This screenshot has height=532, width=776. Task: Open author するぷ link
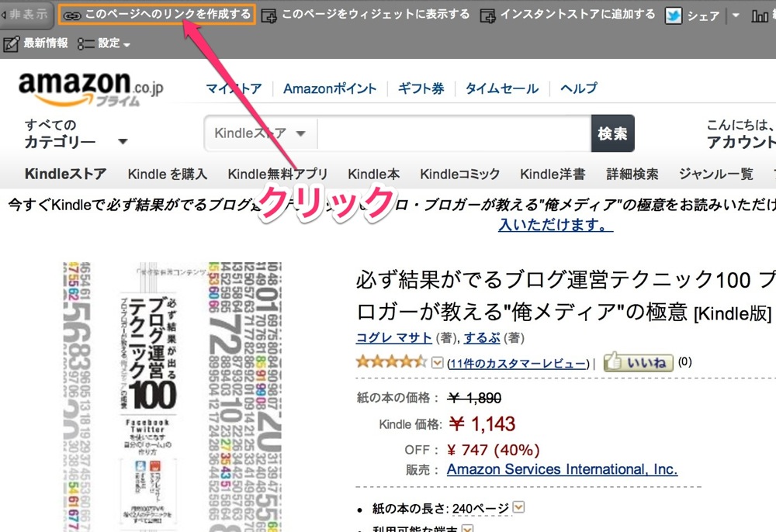coord(482,337)
